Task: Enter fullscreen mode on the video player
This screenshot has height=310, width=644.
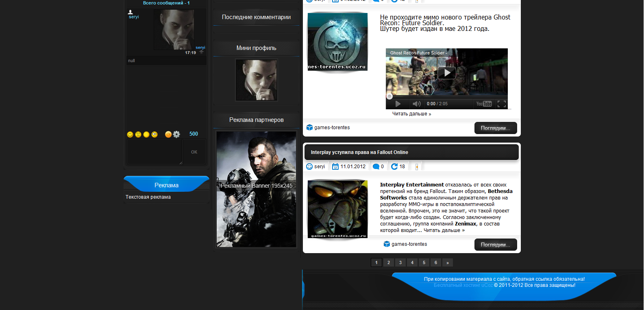Action: (x=502, y=104)
